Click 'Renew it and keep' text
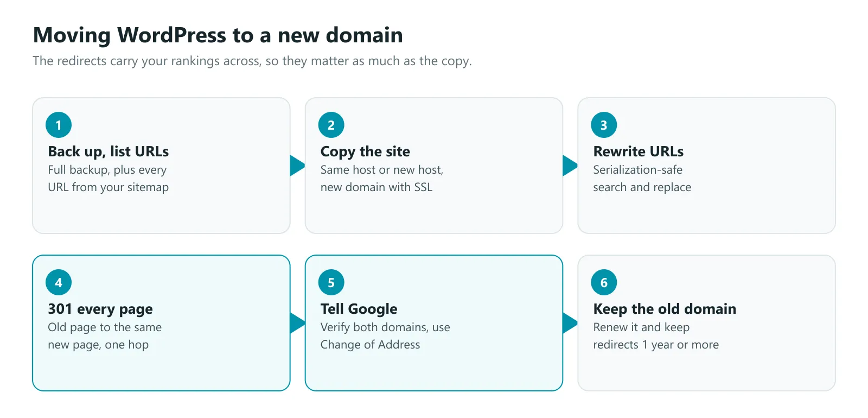 point(641,327)
